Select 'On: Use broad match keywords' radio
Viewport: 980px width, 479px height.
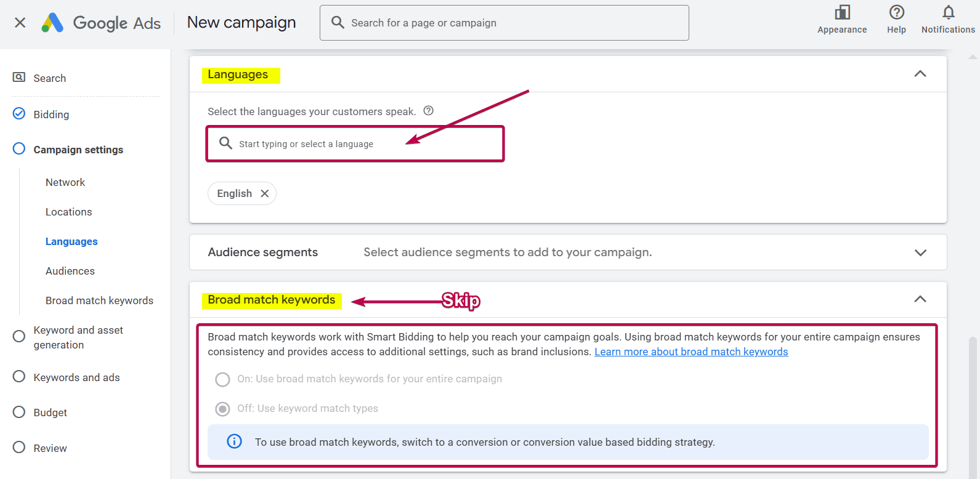[x=222, y=379]
